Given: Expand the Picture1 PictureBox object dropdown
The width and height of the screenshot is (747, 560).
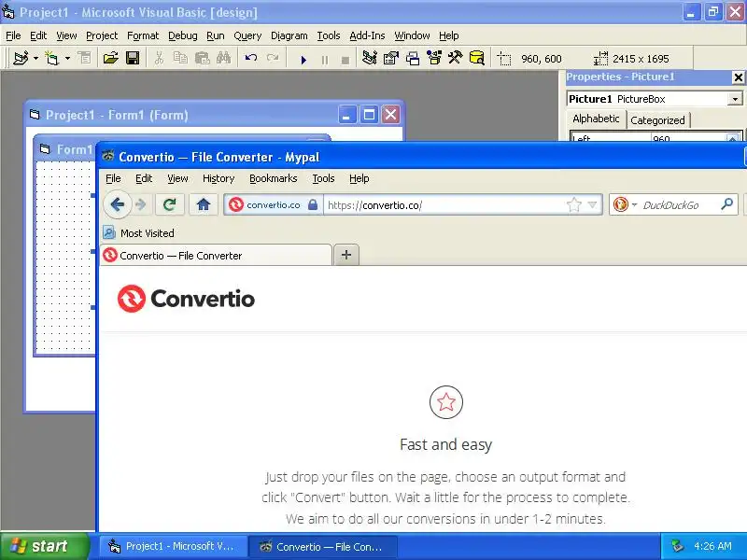Looking at the screenshot, I should coord(735,99).
